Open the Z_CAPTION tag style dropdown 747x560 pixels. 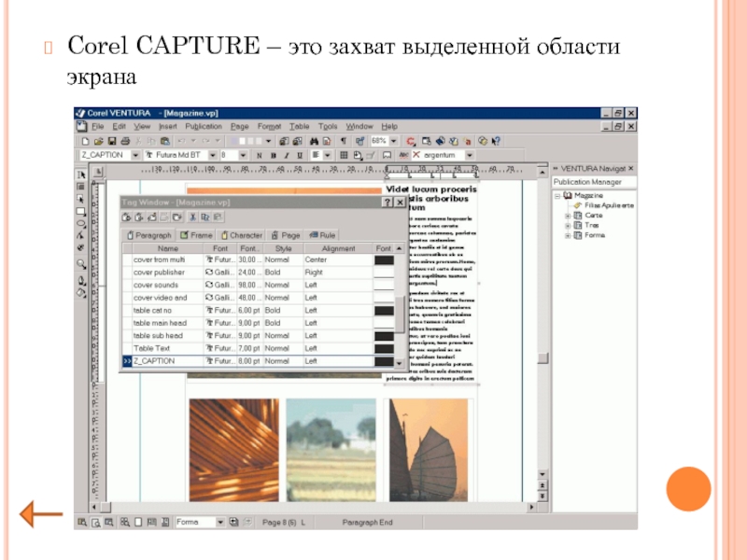coord(136,155)
